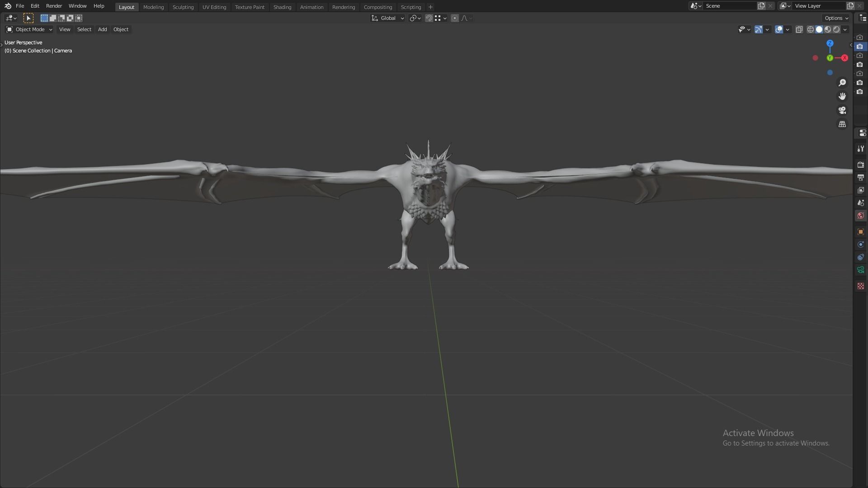Choose Set a new selection mode
The height and width of the screenshot is (488, 868).
[44, 18]
